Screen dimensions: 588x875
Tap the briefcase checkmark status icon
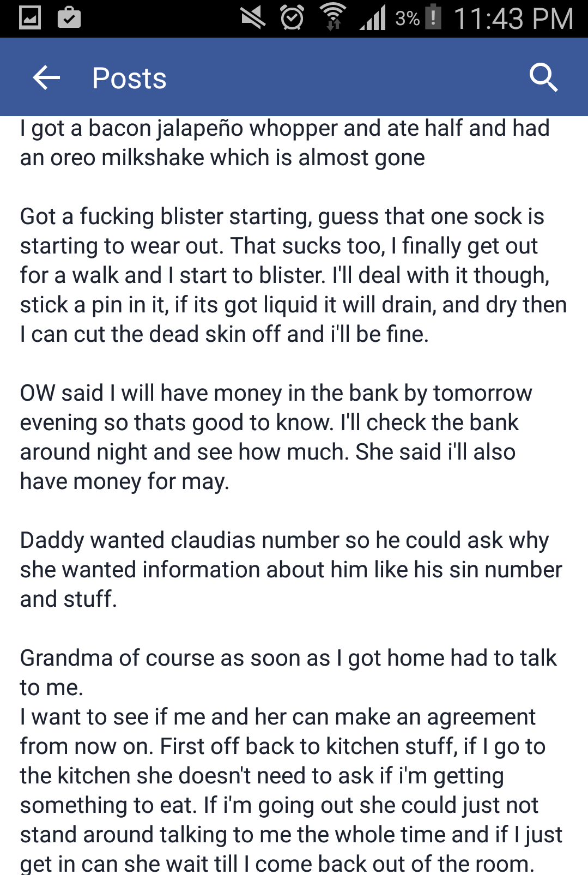pos(69,18)
